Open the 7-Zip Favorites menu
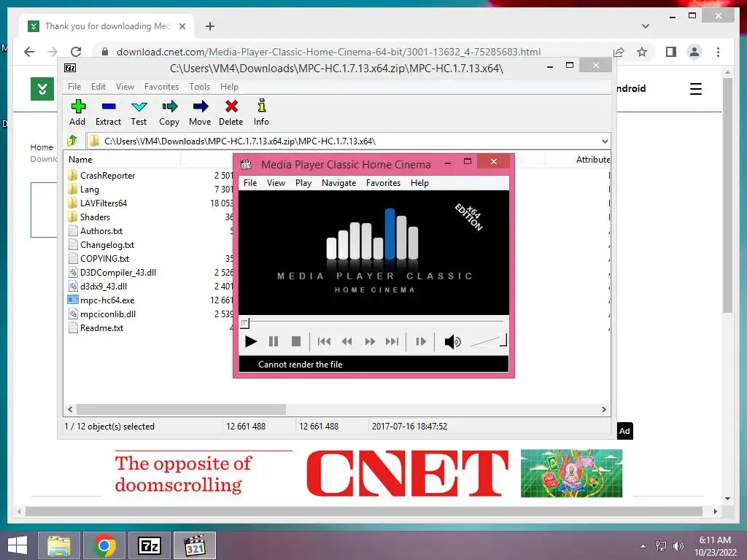The height and width of the screenshot is (560, 747). [161, 87]
